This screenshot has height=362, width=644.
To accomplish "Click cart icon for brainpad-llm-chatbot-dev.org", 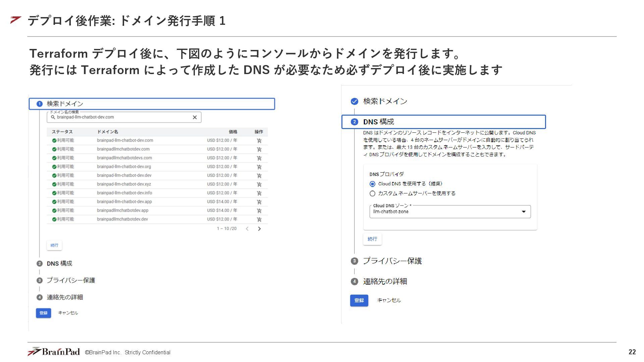I will pyautogui.click(x=259, y=167).
